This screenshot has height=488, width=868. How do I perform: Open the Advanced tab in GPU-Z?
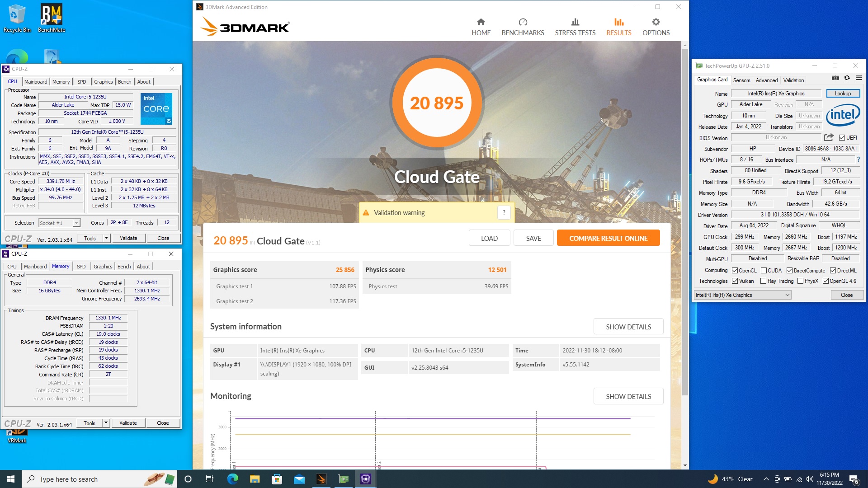pos(767,80)
